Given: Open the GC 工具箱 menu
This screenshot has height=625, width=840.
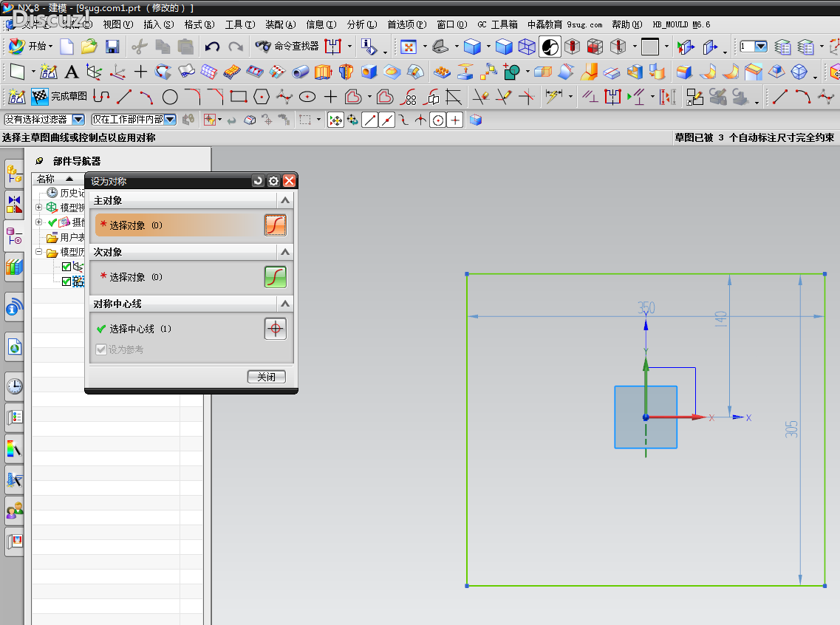Looking at the screenshot, I should [x=498, y=24].
